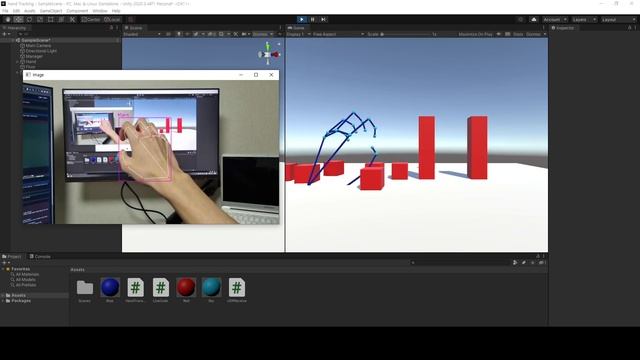Select SampleScene in the Hierarchy
This screenshot has height=360, width=640.
pyautogui.click(x=36, y=40)
